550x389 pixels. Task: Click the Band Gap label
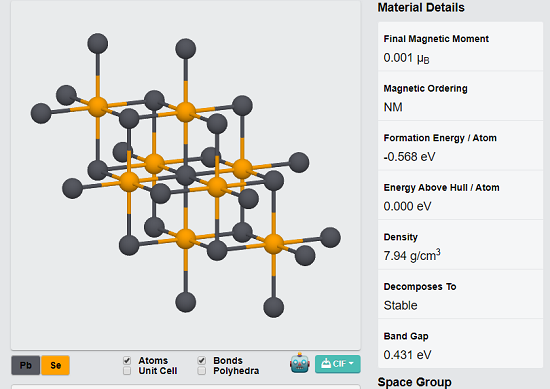point(406,336)
